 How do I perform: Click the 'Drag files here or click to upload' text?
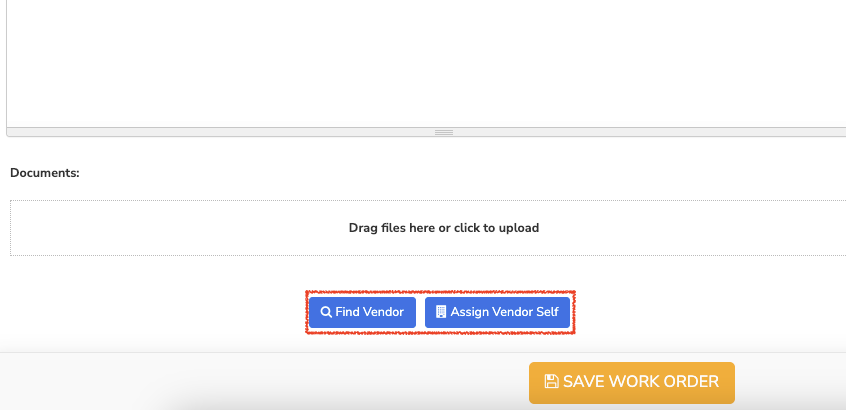(x=444, y=228)
